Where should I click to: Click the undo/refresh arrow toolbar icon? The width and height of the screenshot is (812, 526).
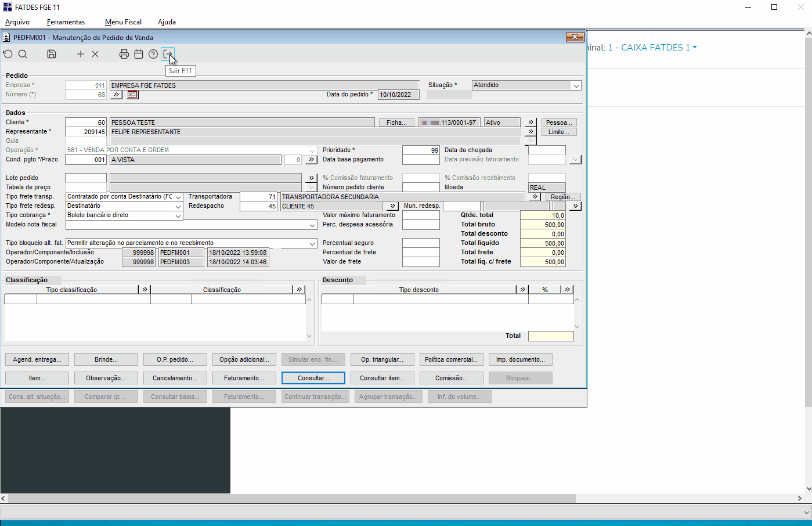[8, 54]
